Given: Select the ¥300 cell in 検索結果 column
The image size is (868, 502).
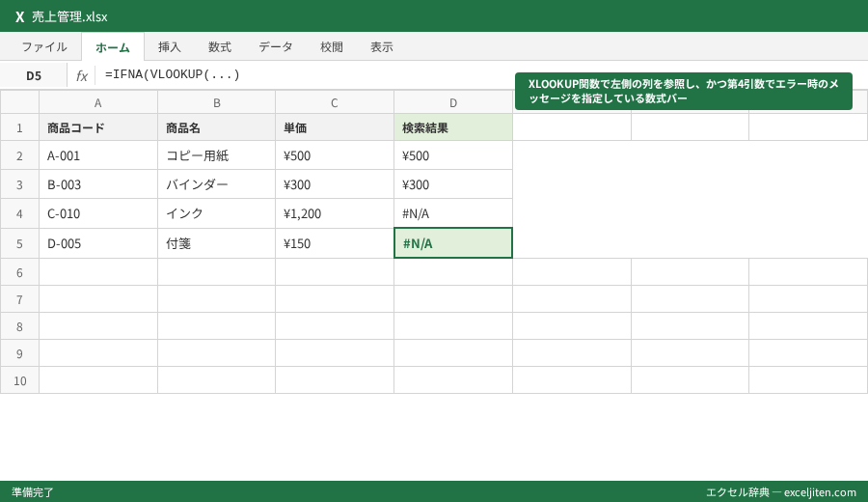Looking at the screenshot, I should coord(453,184).
